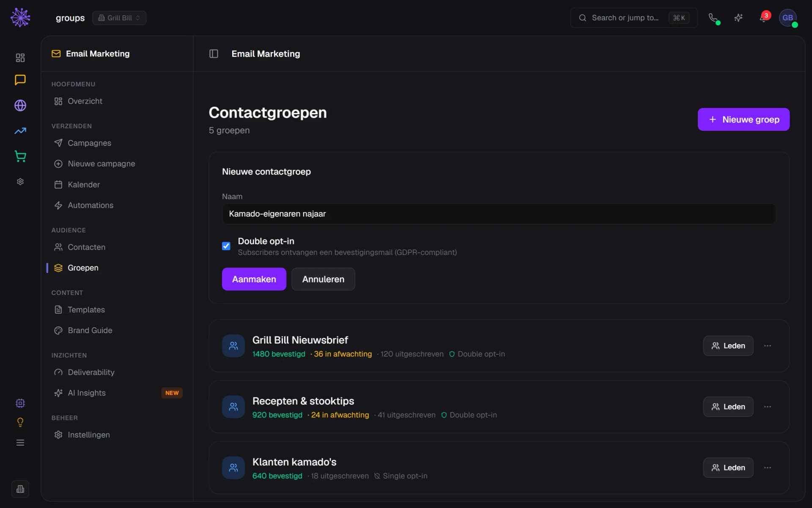Viewport: 812px width, 508px height.
Task: Open the AI sparkle icon in top bar
Action: tap(738, 18)
